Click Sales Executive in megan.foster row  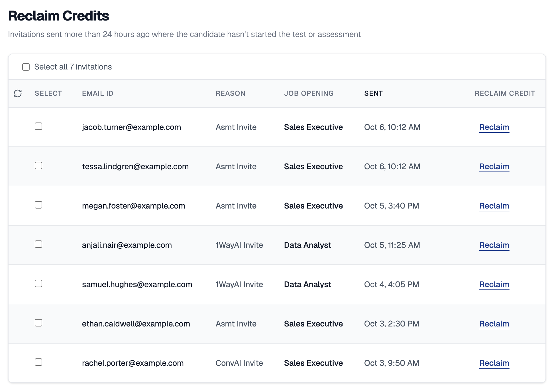tap(313, 206)
